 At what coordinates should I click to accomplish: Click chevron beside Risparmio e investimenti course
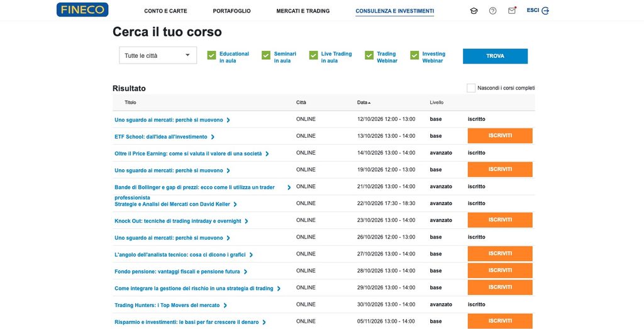264,322
